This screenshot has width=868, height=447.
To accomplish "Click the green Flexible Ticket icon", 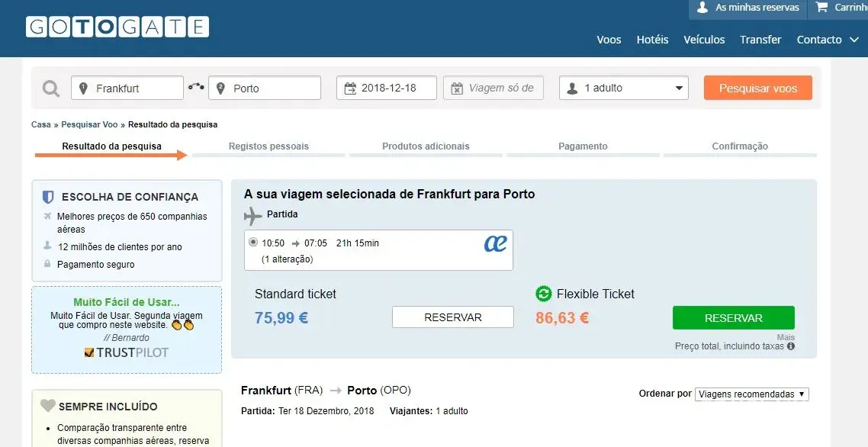I will 544,294.
